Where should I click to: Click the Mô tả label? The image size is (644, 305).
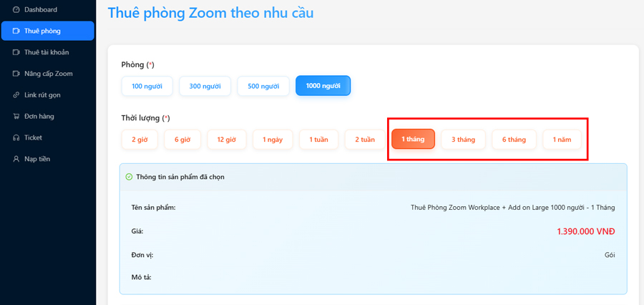pos(141,277)
